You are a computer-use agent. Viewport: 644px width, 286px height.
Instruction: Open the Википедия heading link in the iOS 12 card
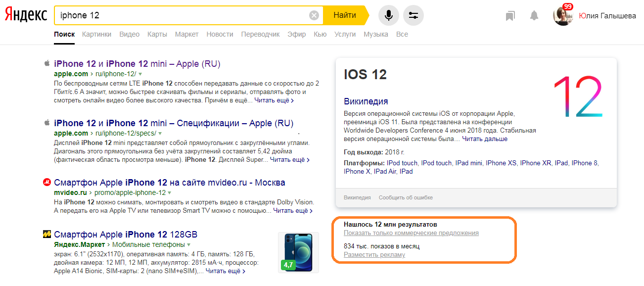point(366,101)
